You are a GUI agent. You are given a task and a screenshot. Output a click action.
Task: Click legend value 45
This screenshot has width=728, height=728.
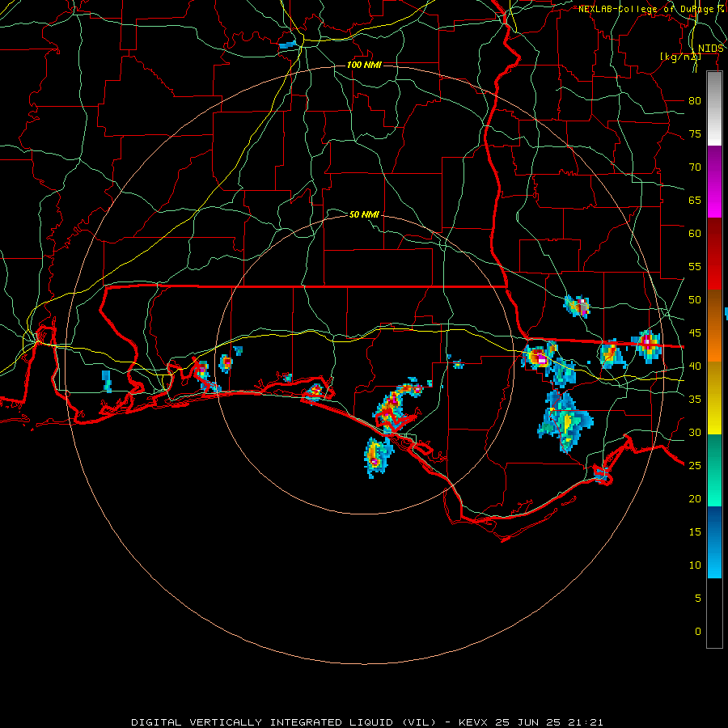click(x=695, y=333)
